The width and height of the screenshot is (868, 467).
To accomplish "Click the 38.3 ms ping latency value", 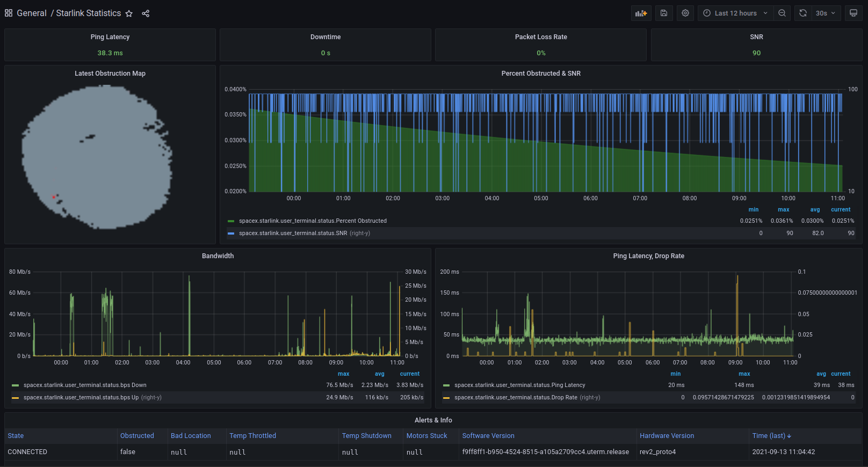I will [x=110, y=53].
